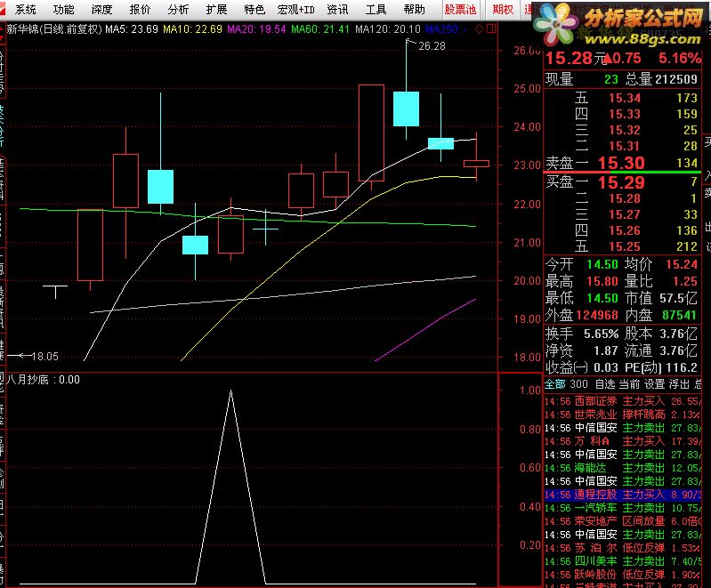
Task: Open the 功能 menu
Action: click(63, 9)
